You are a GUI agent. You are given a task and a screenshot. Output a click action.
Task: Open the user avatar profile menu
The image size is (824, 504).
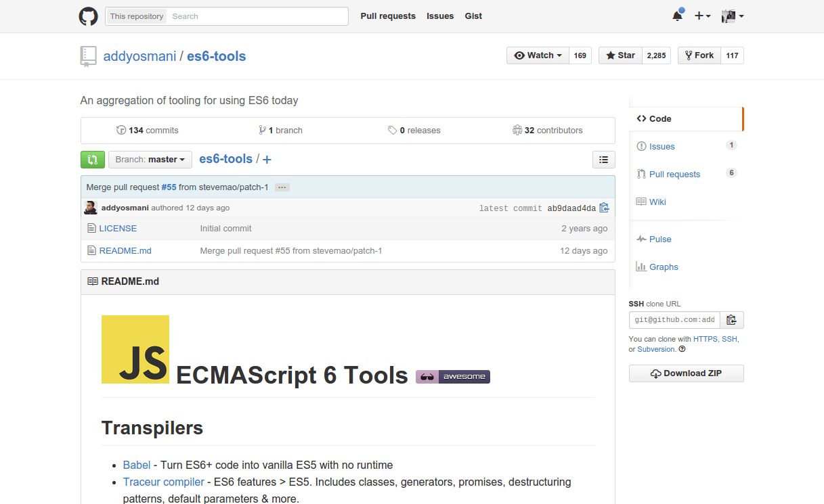point(733,16)
